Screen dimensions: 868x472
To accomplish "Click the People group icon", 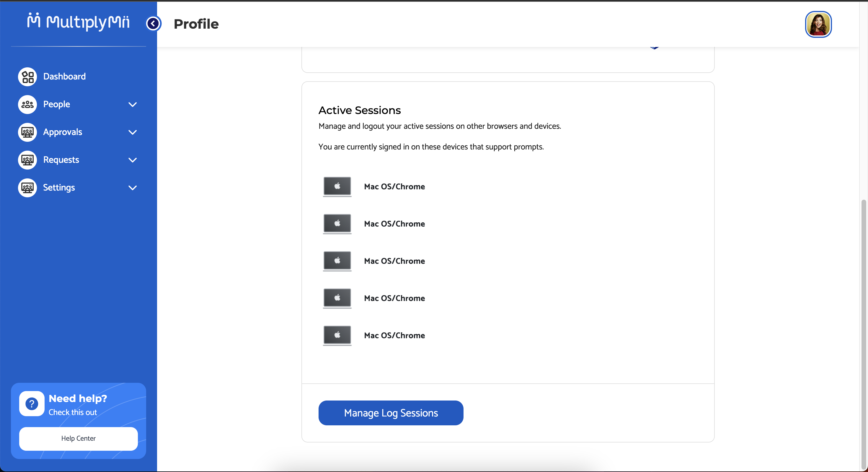I will tap(27, 104).
